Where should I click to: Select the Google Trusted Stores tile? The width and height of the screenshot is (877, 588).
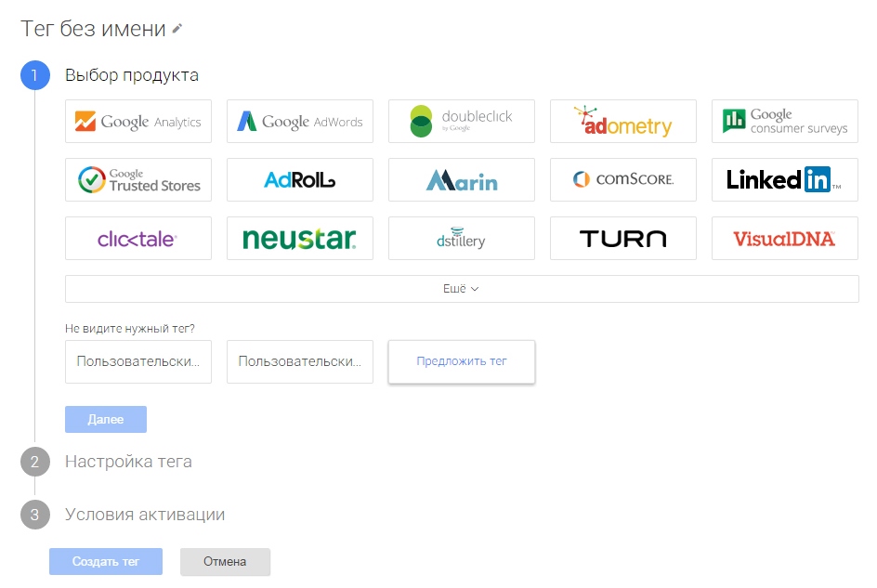pos(138,179)
